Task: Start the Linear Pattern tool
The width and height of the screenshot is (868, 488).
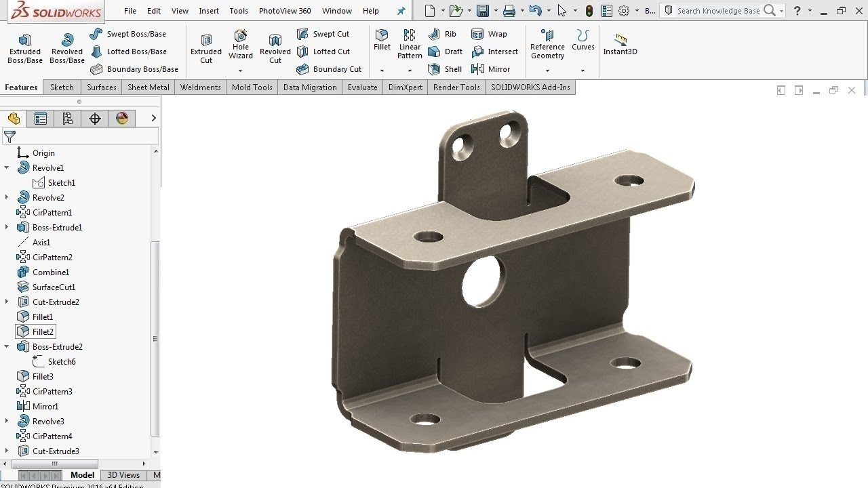Action: (x=410, y=45)
